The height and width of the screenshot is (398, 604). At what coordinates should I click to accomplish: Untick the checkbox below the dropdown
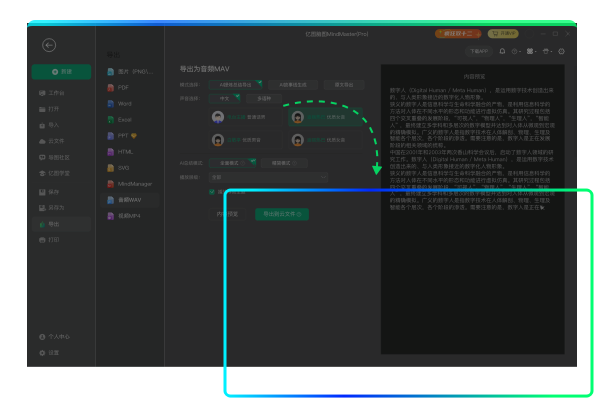point(212,191)
